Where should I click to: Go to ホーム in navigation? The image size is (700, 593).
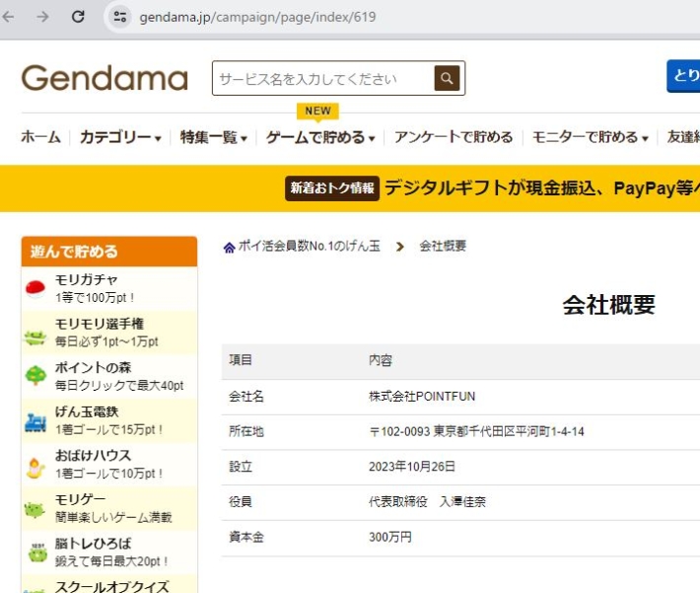coord(40,137)
